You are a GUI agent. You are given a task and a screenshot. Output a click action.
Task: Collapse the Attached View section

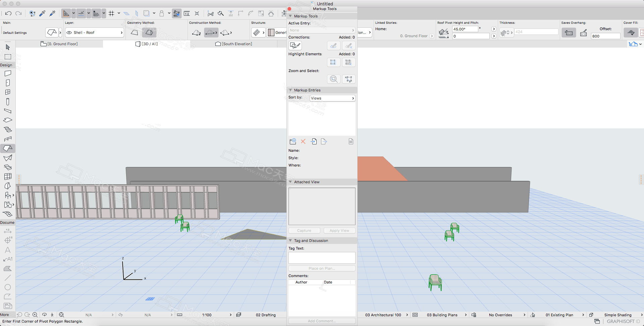click(290, 182)
